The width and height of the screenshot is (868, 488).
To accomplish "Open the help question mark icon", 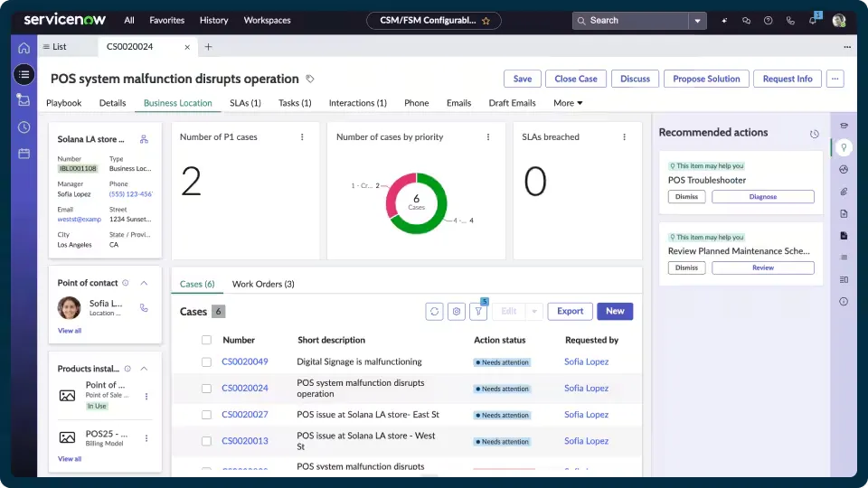I will (769, 21).
